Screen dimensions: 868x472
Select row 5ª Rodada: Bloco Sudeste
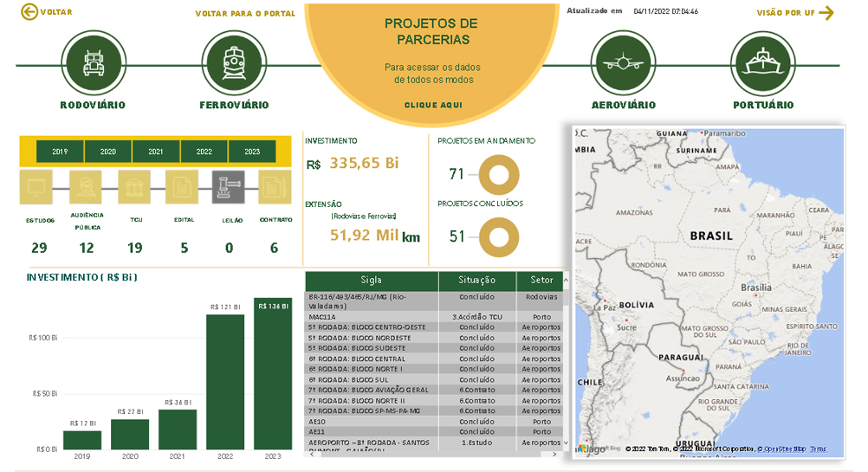click(434, 349)
